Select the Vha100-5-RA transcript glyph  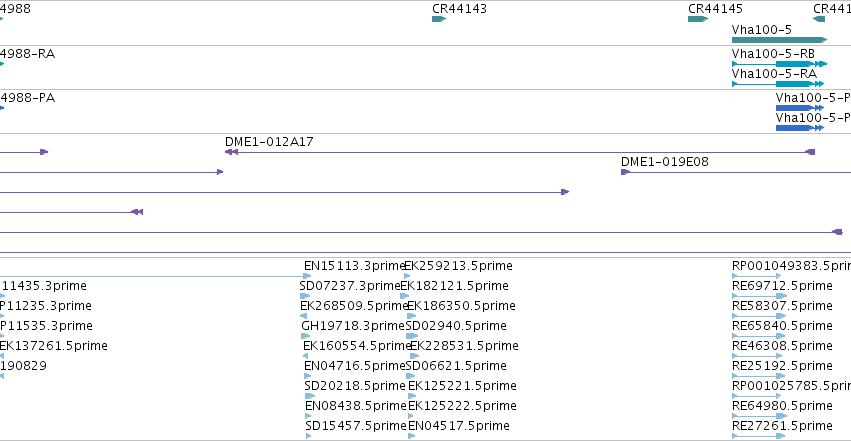778,84
